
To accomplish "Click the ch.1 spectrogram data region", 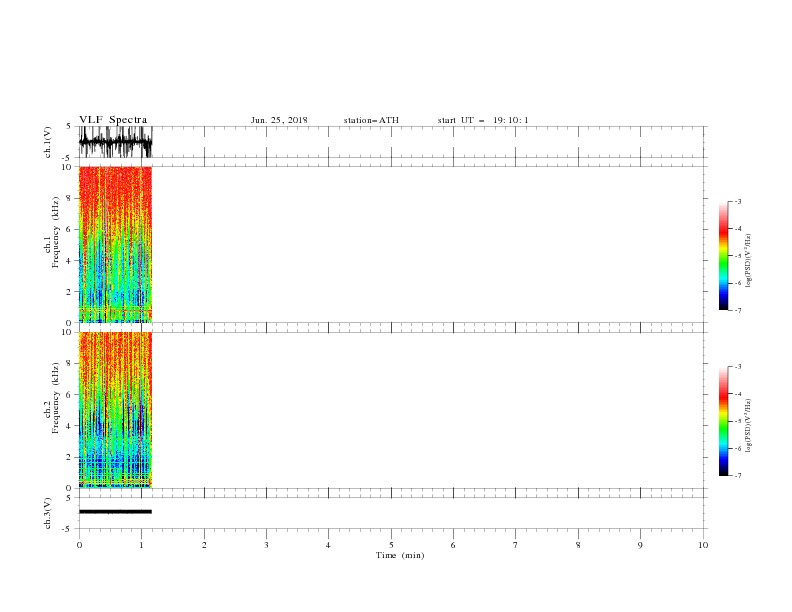I will pyautogui.click(x=116, y=244).
